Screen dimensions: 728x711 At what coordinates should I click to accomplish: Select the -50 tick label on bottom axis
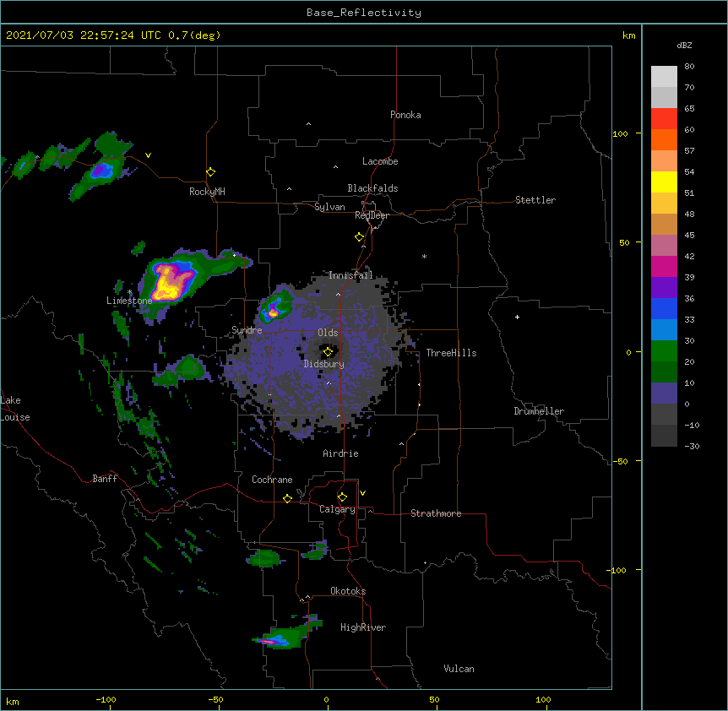215,699
